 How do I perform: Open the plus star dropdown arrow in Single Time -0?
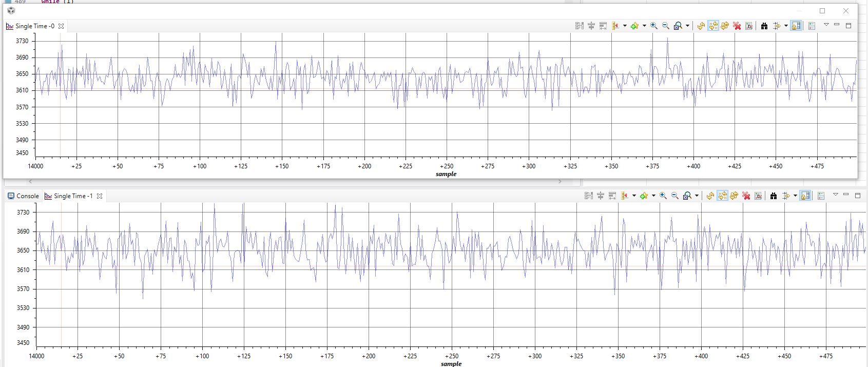click(644, 26)
